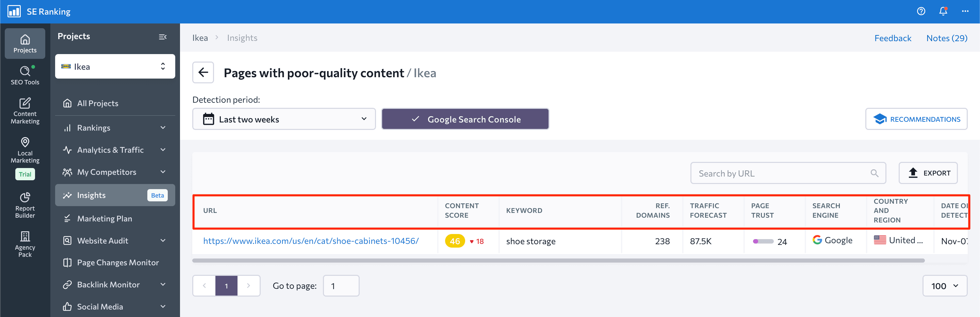Click the EXPORT button
980x317 pixels.
pyautogui.click(x=928, y=173)
